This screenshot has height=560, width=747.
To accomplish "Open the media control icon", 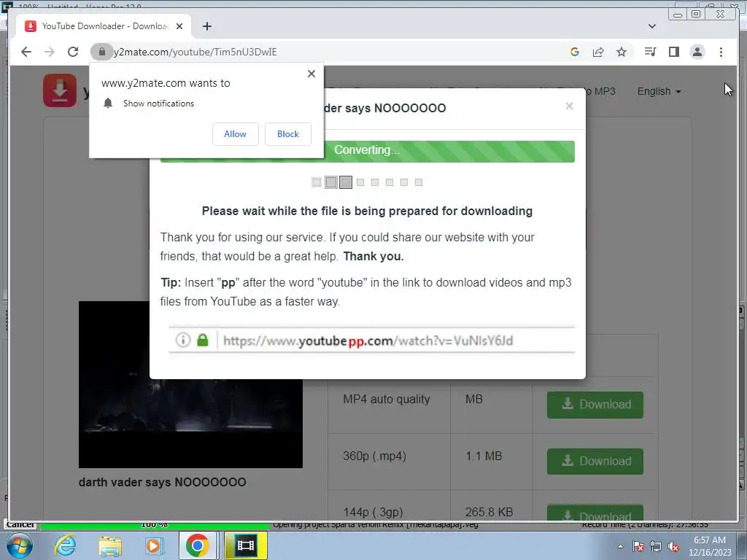I will point(650,52).
